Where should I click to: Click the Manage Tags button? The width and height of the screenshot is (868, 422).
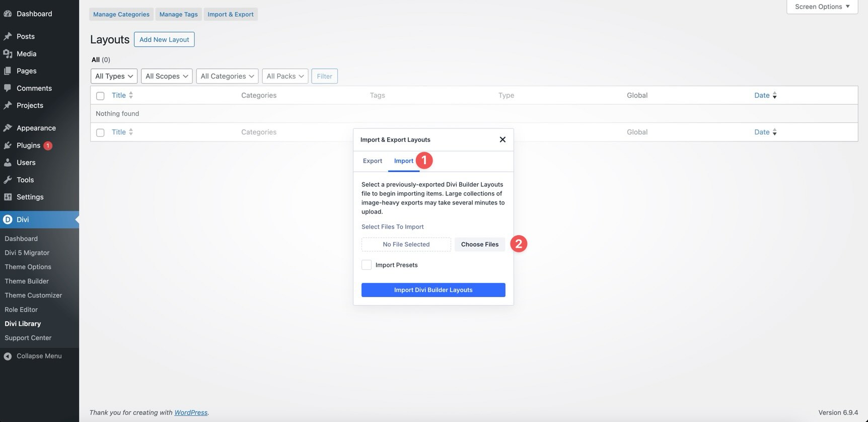click(x=178, y=14)
